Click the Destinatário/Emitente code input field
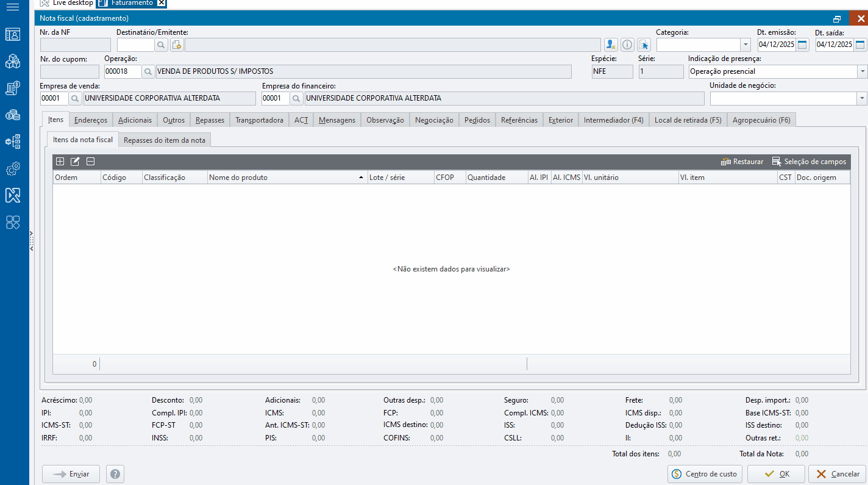This screenshot has height=485, width=868. (x=135, y=45)
